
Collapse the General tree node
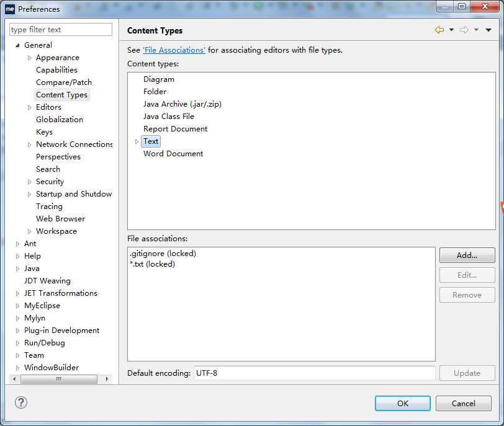[x=17, y=45]
